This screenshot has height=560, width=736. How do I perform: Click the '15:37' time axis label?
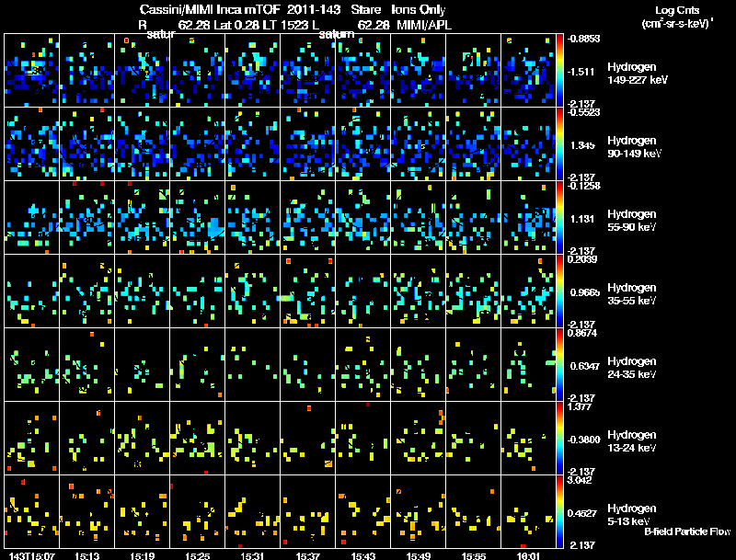click(x=308, y=555)
